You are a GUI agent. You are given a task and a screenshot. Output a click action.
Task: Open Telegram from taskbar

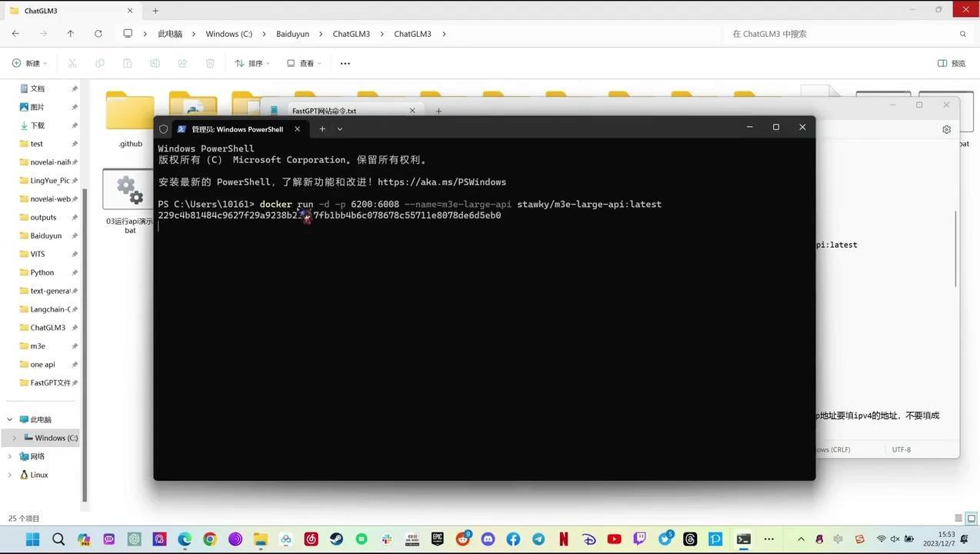tap(538, 539)
